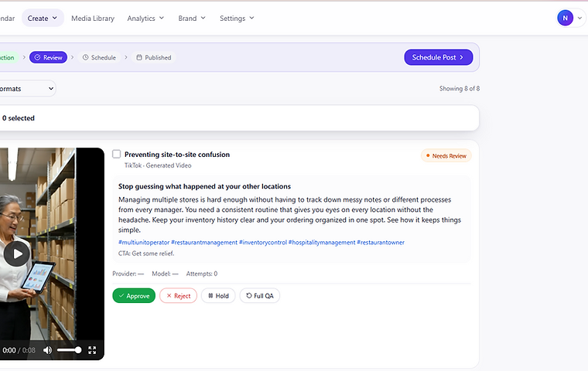Go to Media Library
This screenshot has width=588, height=371.
click(x=93, y=18)
